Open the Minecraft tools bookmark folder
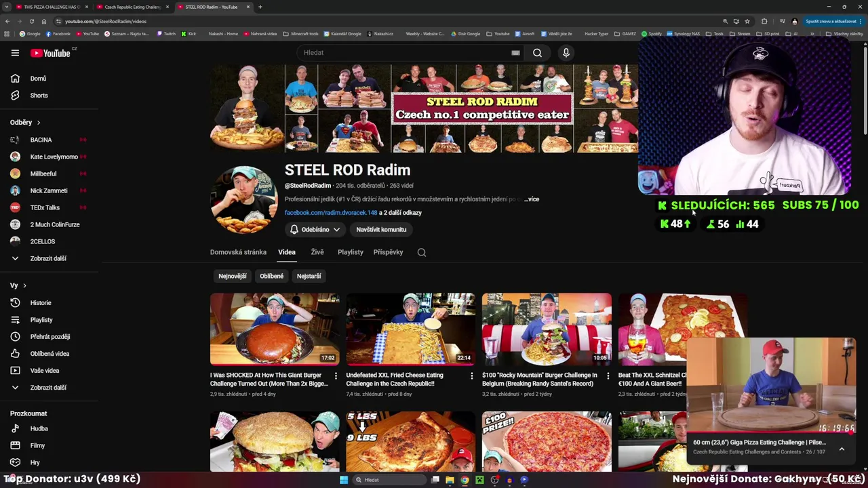Screen dimensions: 868x488 [x=300, y=34]
